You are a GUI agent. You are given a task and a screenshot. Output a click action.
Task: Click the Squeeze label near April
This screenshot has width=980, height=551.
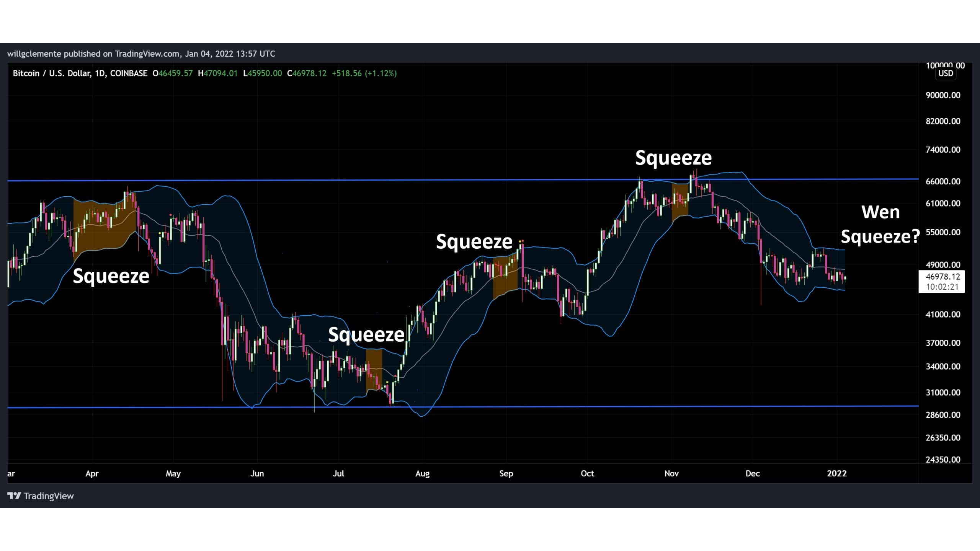click(111, 276)
